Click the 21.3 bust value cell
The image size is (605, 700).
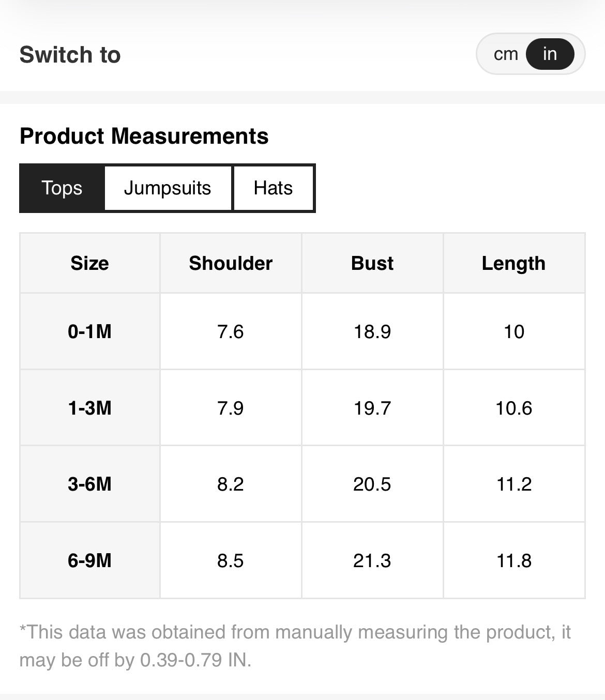pyautogui.click(x=372, y=560)
